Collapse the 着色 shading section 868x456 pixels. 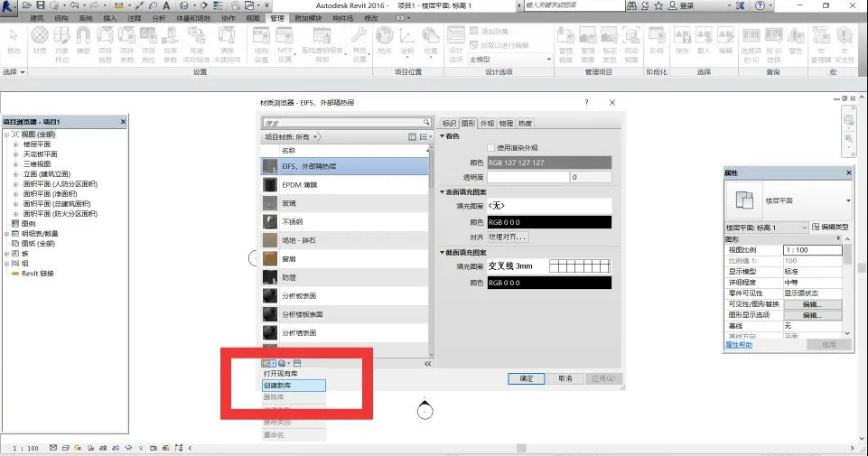(x=443, y=136)
